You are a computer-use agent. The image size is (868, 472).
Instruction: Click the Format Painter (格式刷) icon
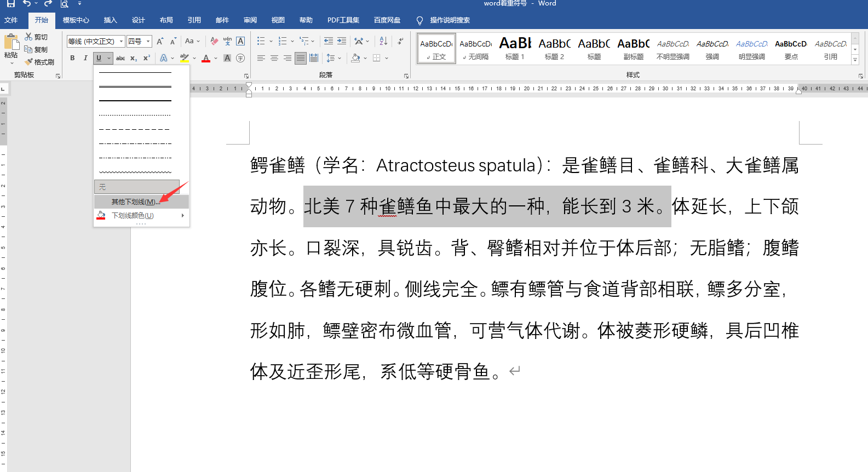pos(29,62)
